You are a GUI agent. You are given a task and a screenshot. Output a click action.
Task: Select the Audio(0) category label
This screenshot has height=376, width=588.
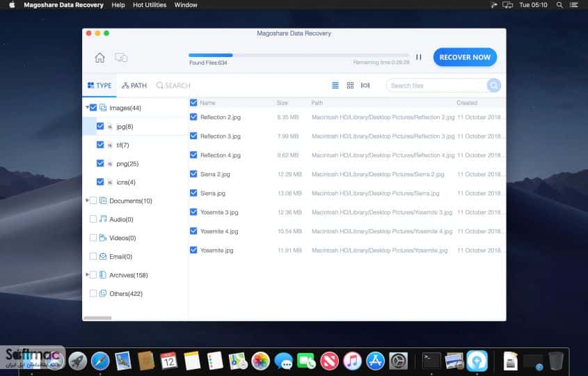(121, 219)
